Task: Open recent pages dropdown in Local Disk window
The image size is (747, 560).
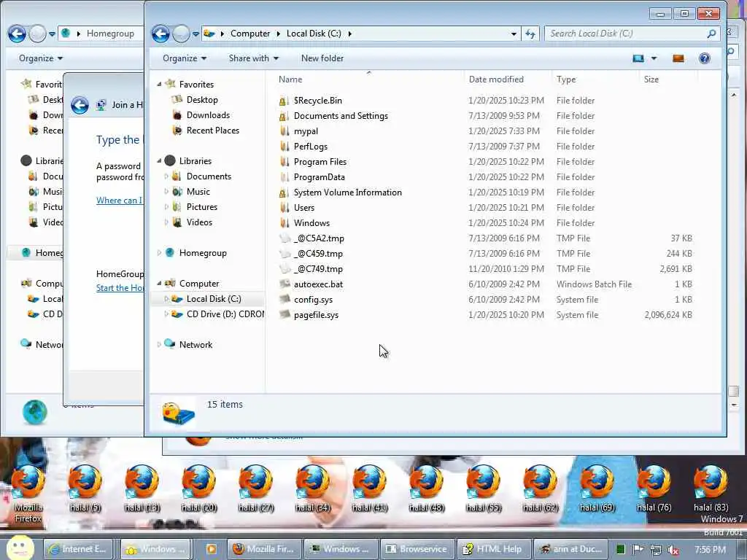Action: tap(196, 34)
